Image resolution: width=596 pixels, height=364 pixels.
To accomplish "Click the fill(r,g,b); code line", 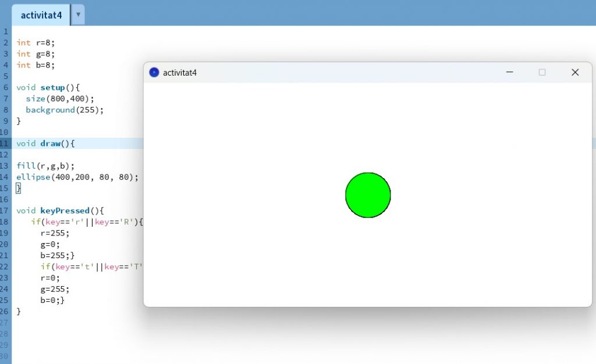I will pyautogui.click(x=45, y=166).
